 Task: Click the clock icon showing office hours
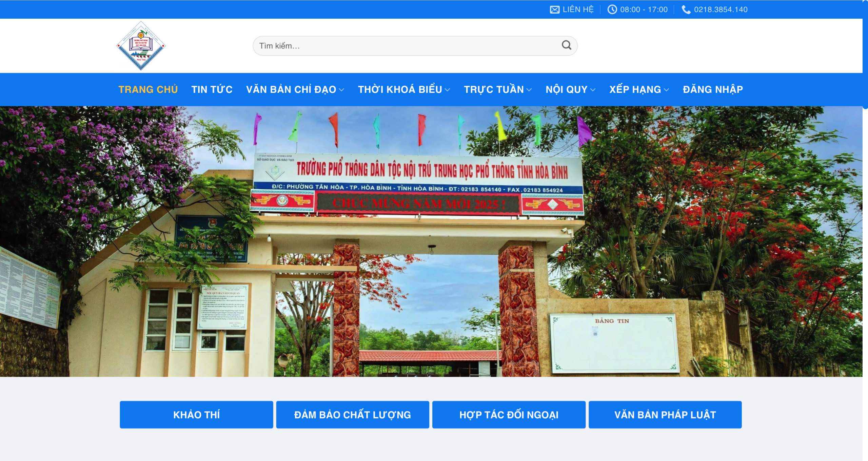tap(612, 9)
